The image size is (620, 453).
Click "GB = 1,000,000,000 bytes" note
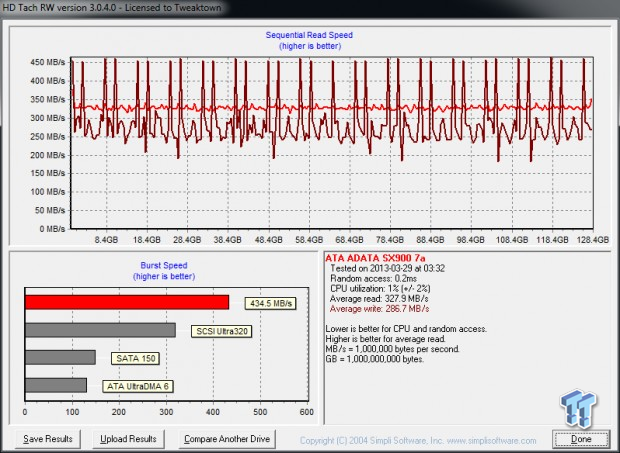pos(375,359)
